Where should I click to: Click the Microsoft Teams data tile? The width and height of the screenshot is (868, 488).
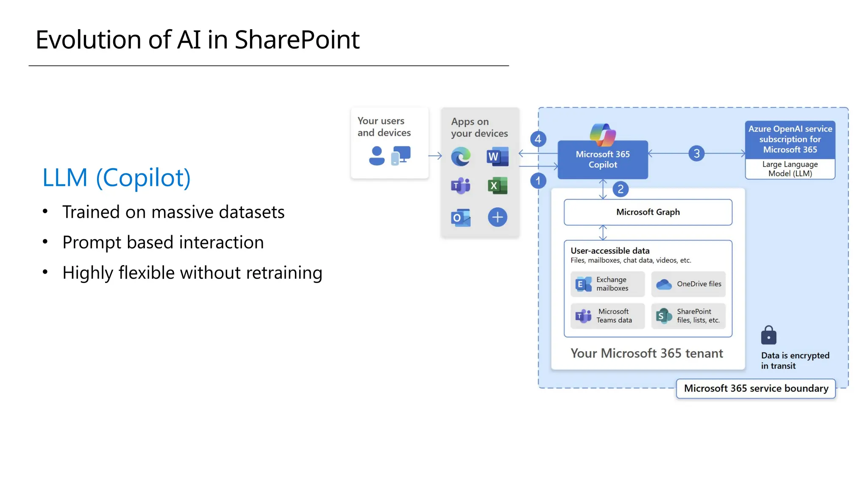(x=607, y=316)
